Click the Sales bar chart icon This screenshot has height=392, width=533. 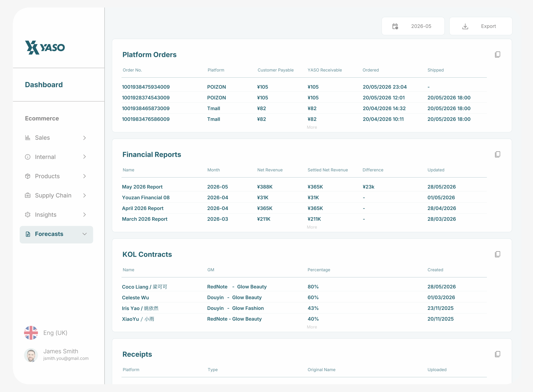[28, 138]
